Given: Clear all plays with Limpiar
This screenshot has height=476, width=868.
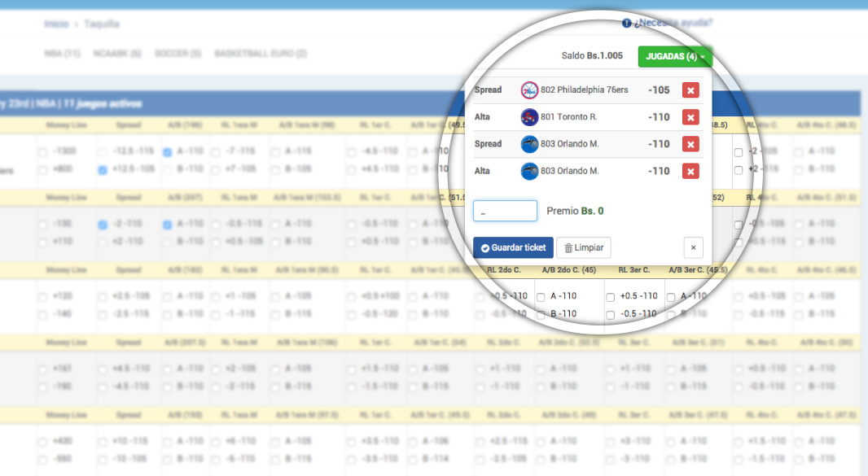Looking at the screenshot, I should click(584, 247).
